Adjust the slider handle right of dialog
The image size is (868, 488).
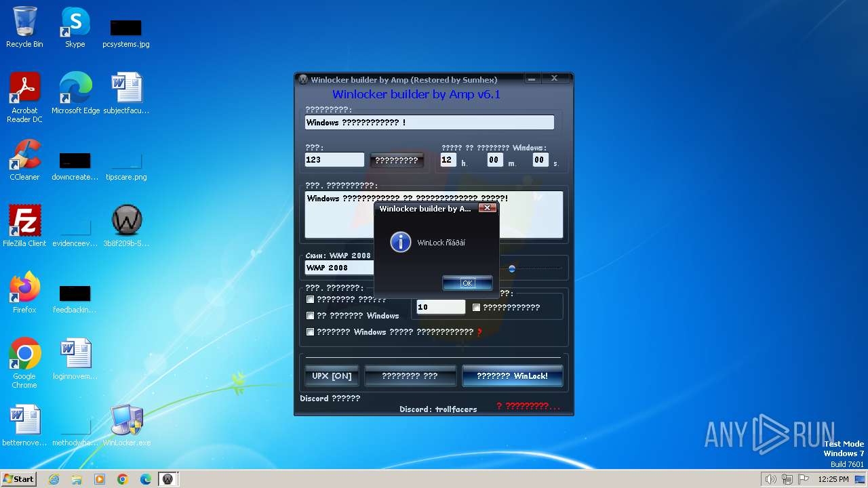[x=512, y=268]
